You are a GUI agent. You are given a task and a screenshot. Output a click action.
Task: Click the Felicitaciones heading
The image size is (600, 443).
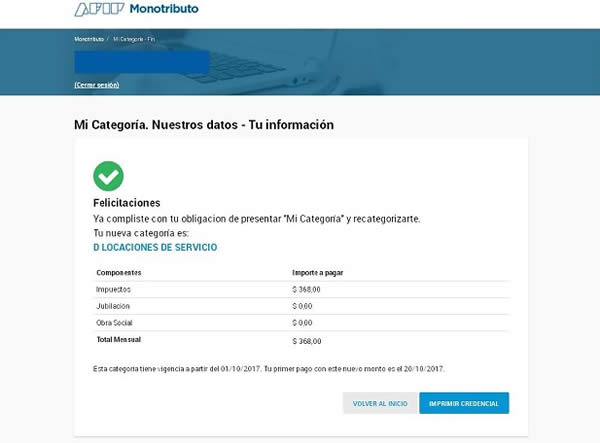[x=127, y=203]
